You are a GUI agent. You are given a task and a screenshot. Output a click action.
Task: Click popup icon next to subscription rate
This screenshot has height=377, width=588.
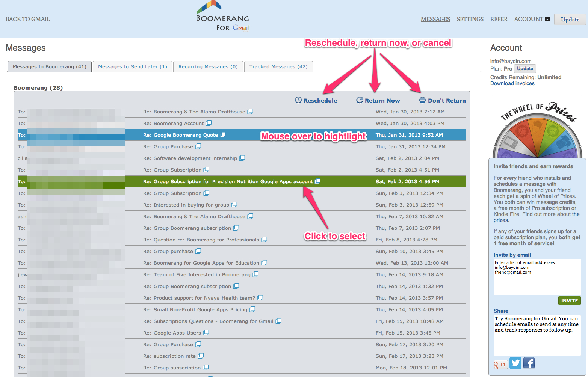(x=201, y=356)
